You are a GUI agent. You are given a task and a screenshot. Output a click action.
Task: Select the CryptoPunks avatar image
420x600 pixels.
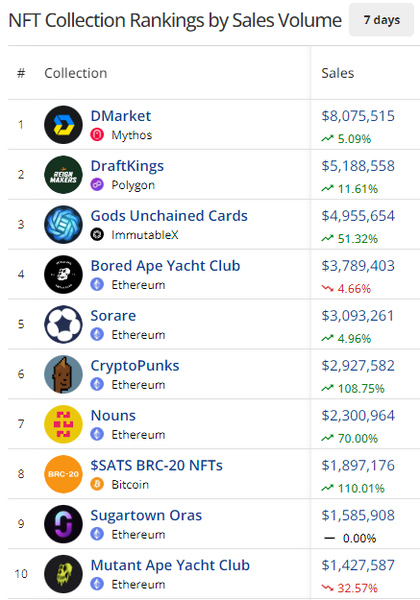coord(63,374)
